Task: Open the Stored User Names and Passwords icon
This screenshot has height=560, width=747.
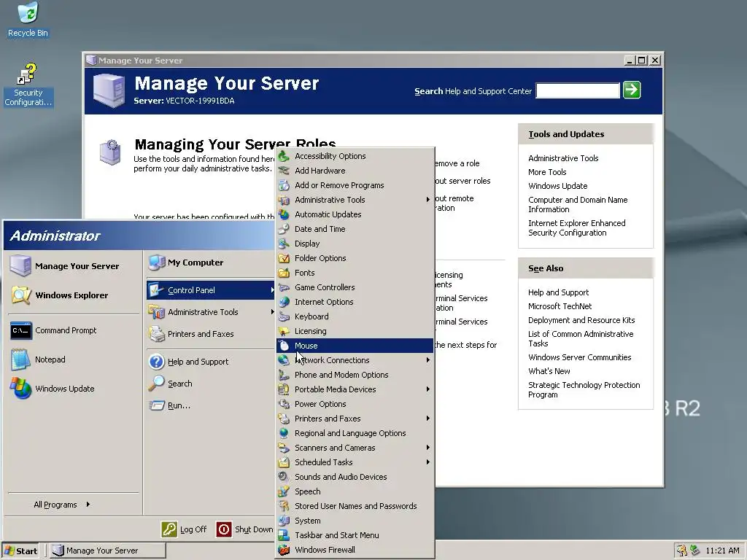Action: 284,506
